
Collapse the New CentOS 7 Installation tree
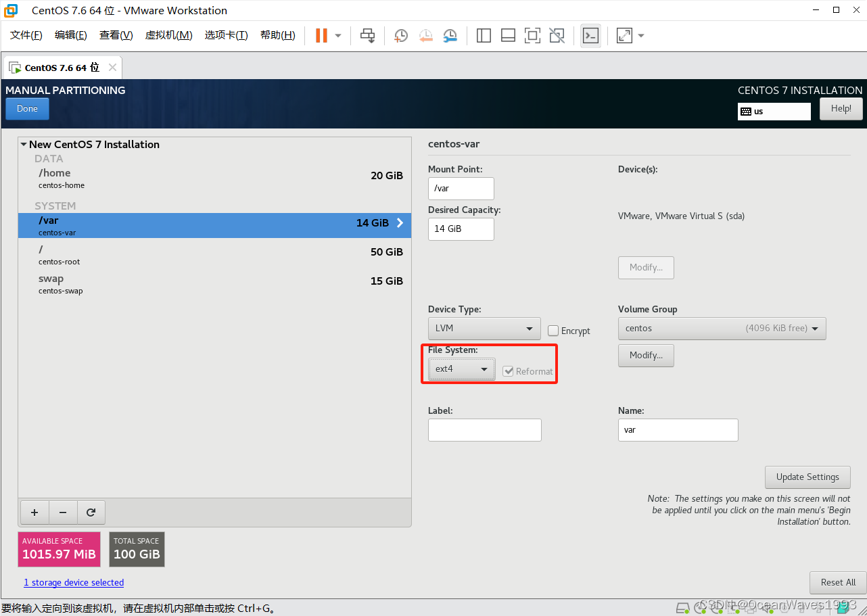coord(24,144)
